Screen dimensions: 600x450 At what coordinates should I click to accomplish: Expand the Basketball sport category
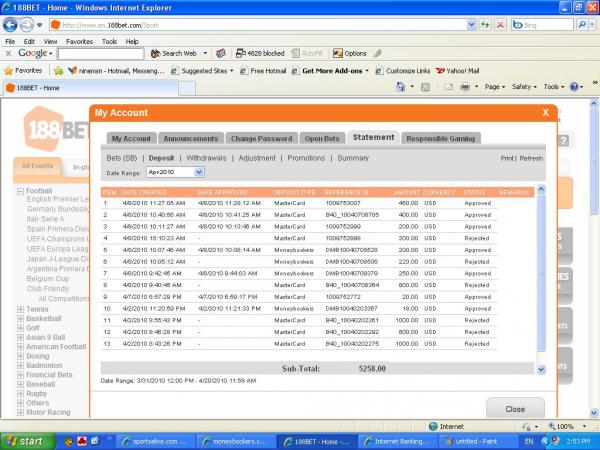pos(22,319)
